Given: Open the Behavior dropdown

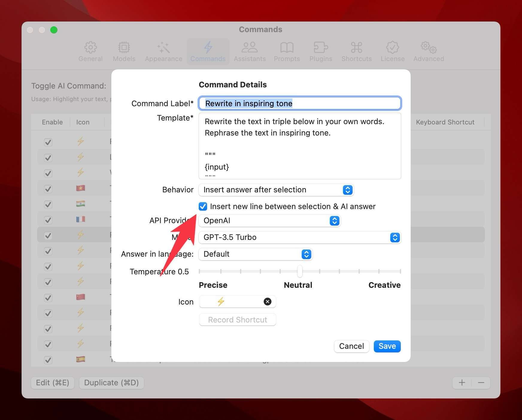Looking at the screenshot, I should [x=276, y=190].
